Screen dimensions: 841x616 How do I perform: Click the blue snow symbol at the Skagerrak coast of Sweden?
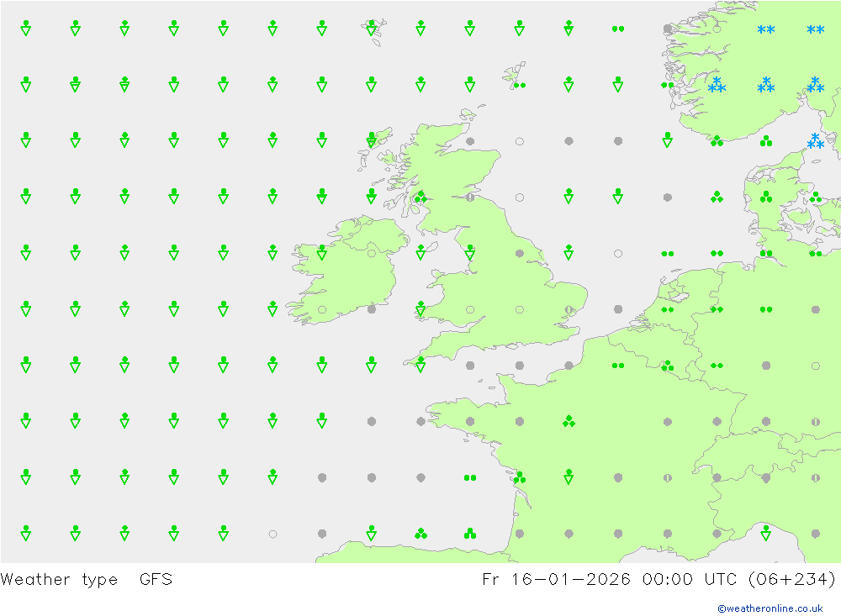(815, 141)
